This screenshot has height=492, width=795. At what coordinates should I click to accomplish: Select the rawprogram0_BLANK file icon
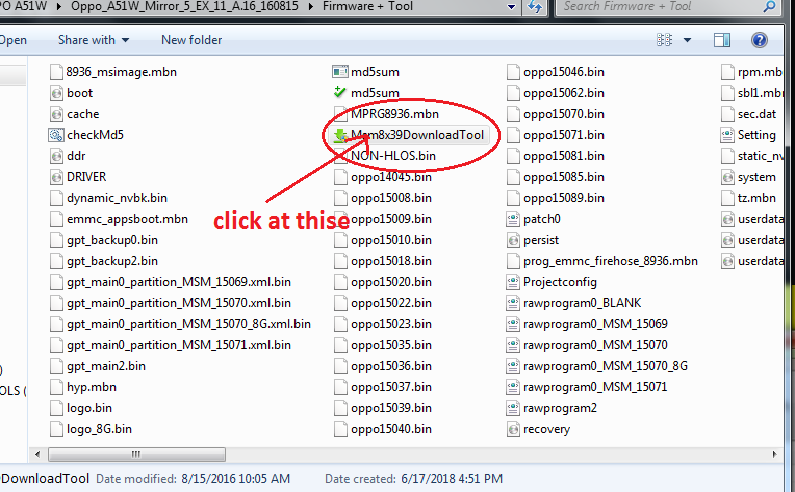513,303
